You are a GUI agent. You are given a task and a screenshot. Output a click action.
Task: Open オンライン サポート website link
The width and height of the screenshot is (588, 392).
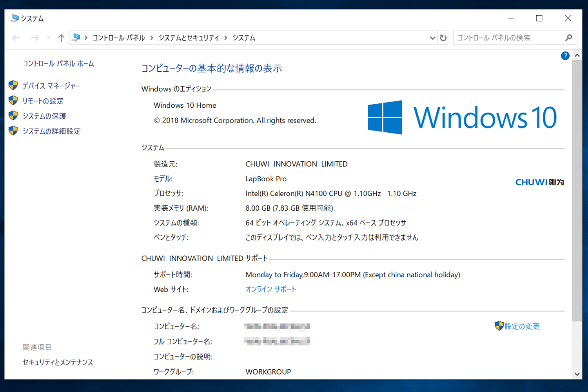tap(271, 289)
